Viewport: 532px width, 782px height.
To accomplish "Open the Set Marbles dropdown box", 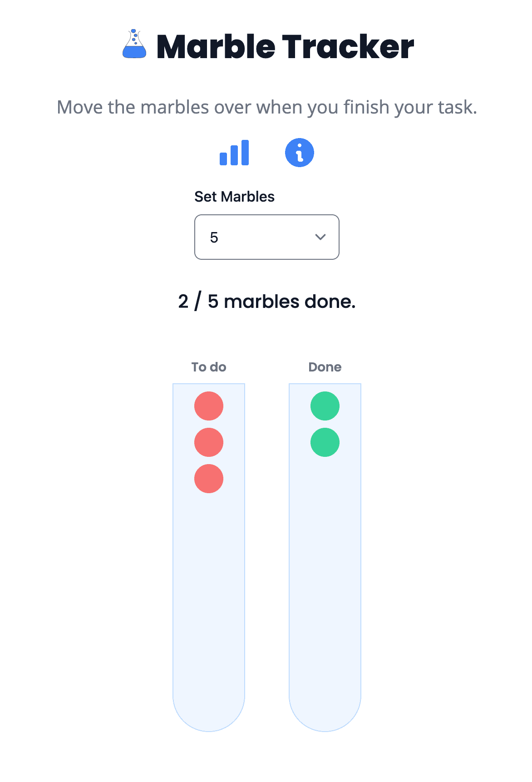I will pyautogui.click(x=266, y=237).
